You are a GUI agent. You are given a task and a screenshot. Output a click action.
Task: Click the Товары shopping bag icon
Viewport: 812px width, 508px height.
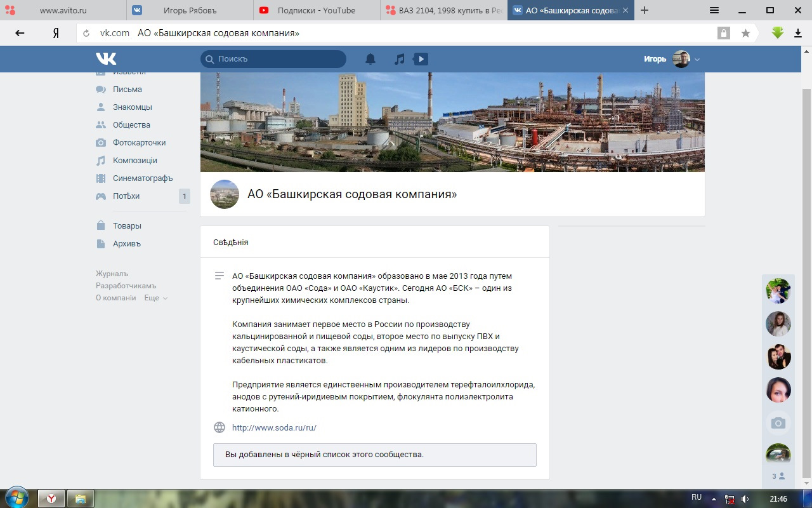point(101,225)
